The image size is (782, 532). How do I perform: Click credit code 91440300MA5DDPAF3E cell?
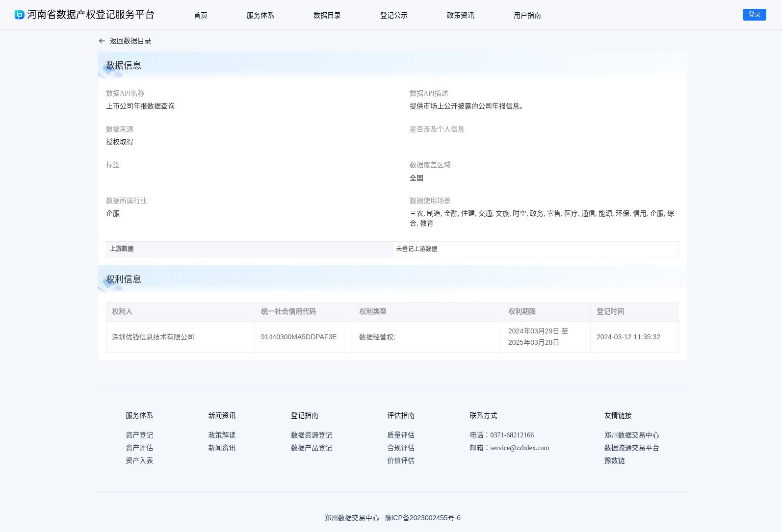(x=304, y=337)
